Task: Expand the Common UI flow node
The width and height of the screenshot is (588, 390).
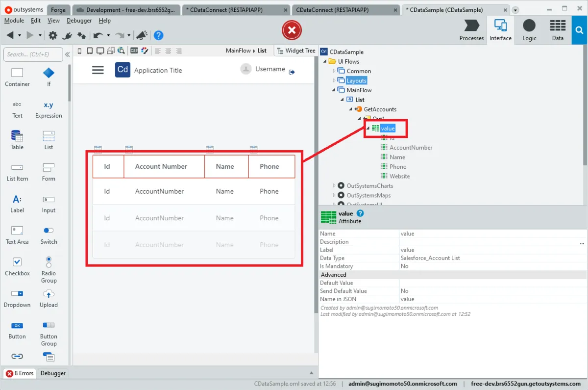Action: pyautogui.click(x=334, y=71)
